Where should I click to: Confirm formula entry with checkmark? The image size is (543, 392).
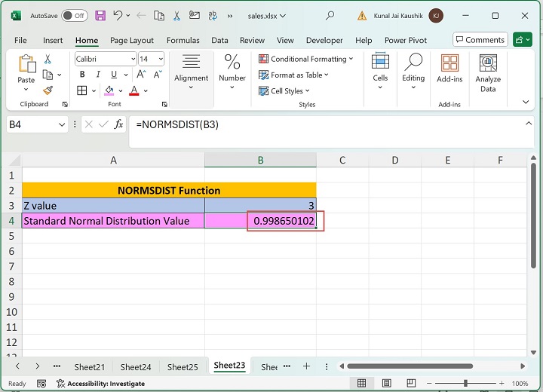[103, 124]
